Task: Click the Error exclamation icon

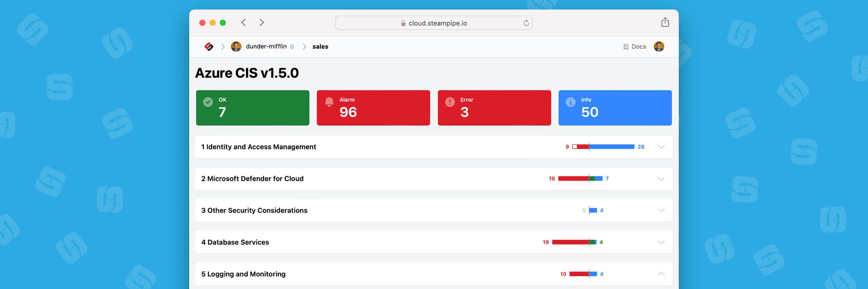Action: pos(449,102)
